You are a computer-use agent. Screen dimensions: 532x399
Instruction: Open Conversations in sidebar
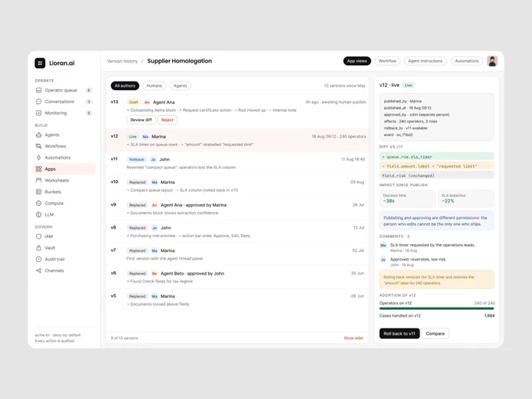(63, 102)
